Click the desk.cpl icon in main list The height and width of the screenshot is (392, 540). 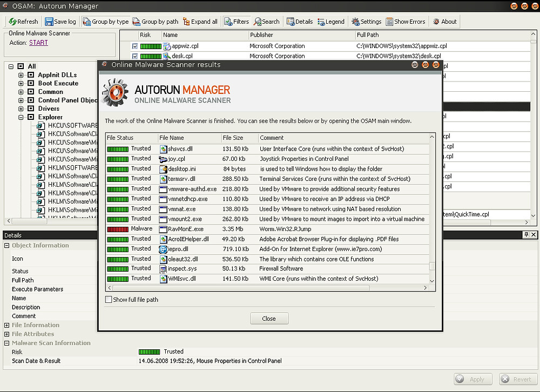click(167, 56)
